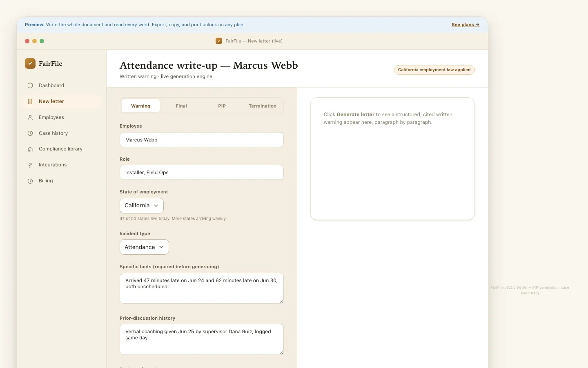
Task: Click the Compliance library building icon
Action: coord(30,149)
